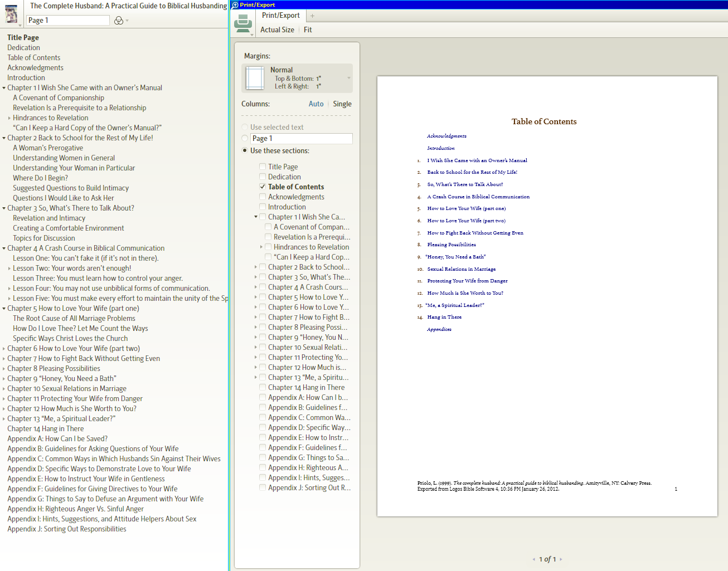Check the Dedication section checkbox
The width and height of the screenshot is (728, 571).
tap(262, 177)
